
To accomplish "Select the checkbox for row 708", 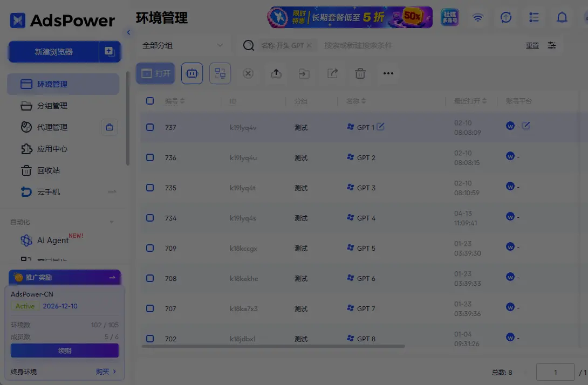I will pos(150,278).
